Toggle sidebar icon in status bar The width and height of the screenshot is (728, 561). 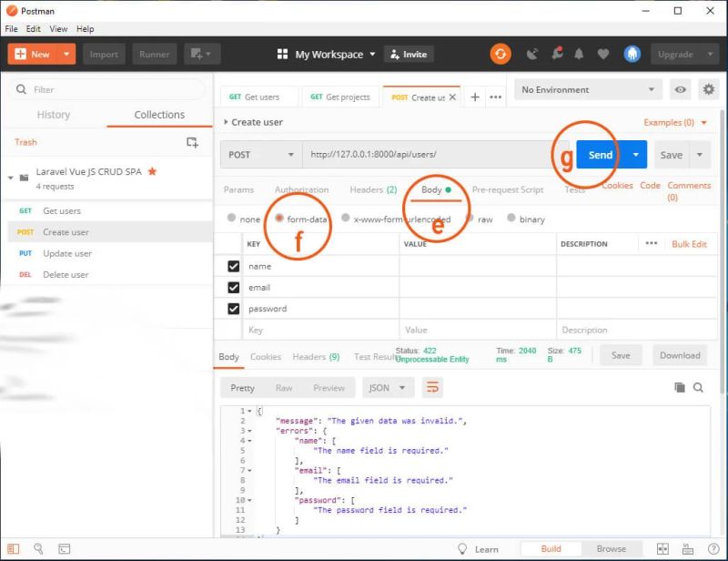click(14, 549)
